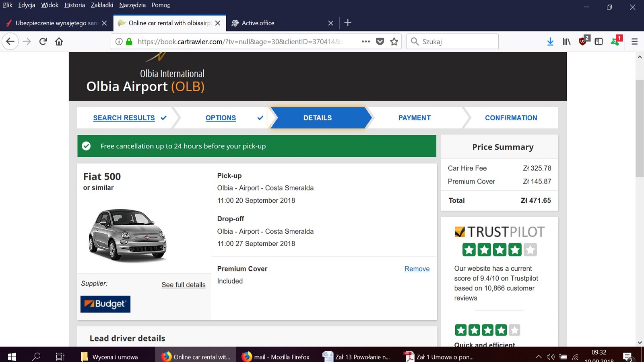
Task: Open See full details link
Action: (x=184, y=285)
